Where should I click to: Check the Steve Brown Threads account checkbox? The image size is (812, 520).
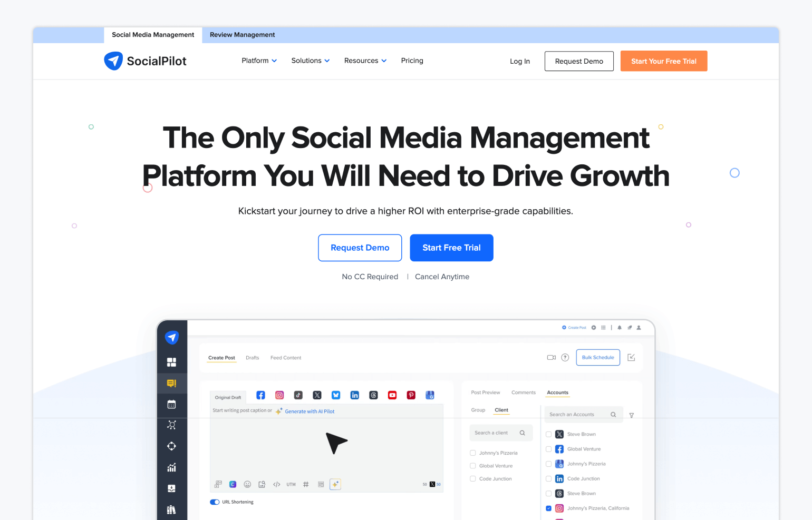(x=549, y=494)
